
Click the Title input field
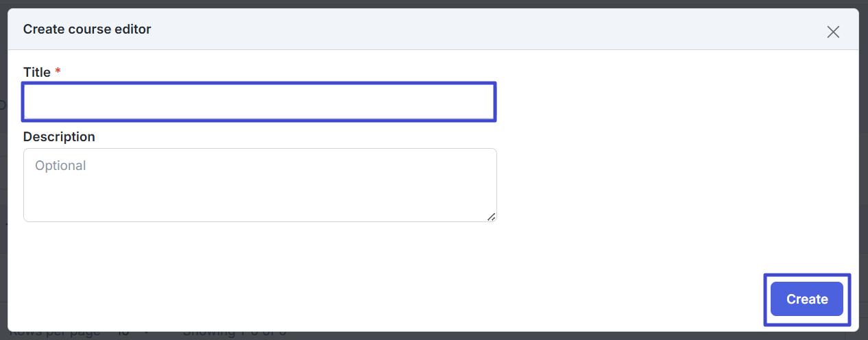tap(259, 102)
